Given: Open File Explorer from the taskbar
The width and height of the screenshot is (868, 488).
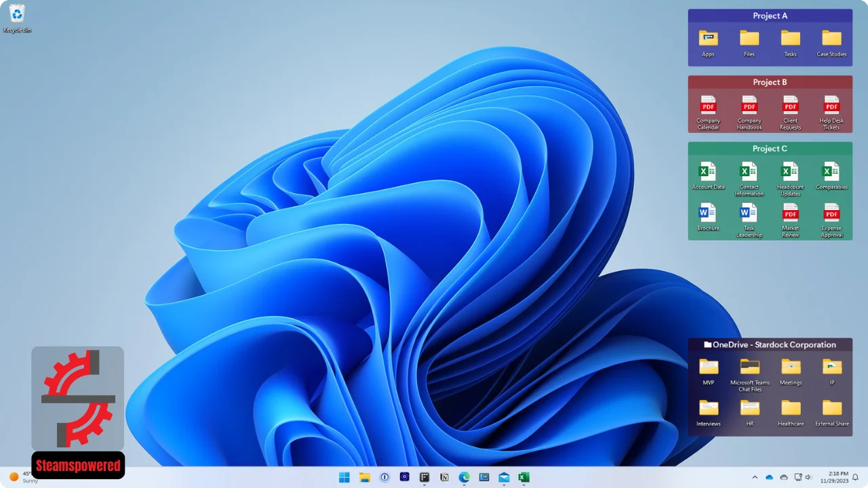Looking at the screenshot, I should pos(364,477).
